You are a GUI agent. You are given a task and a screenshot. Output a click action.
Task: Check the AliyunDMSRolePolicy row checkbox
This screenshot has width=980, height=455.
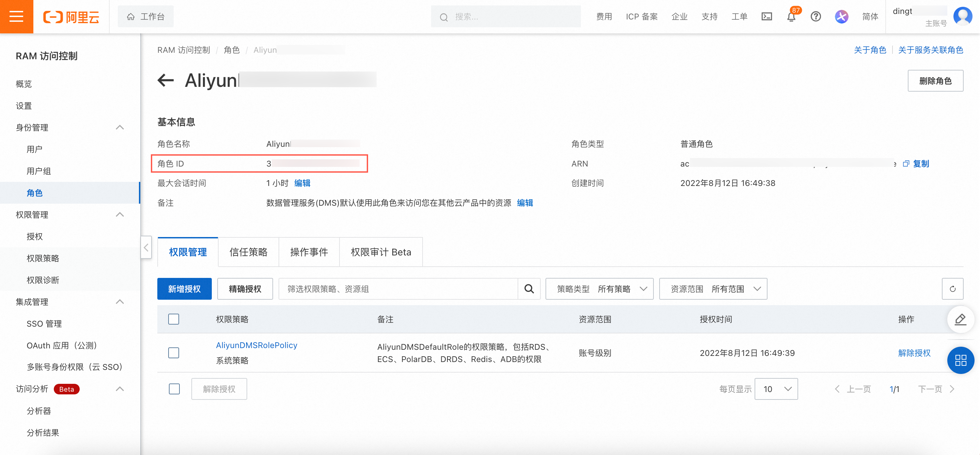[x=173, y=353]
